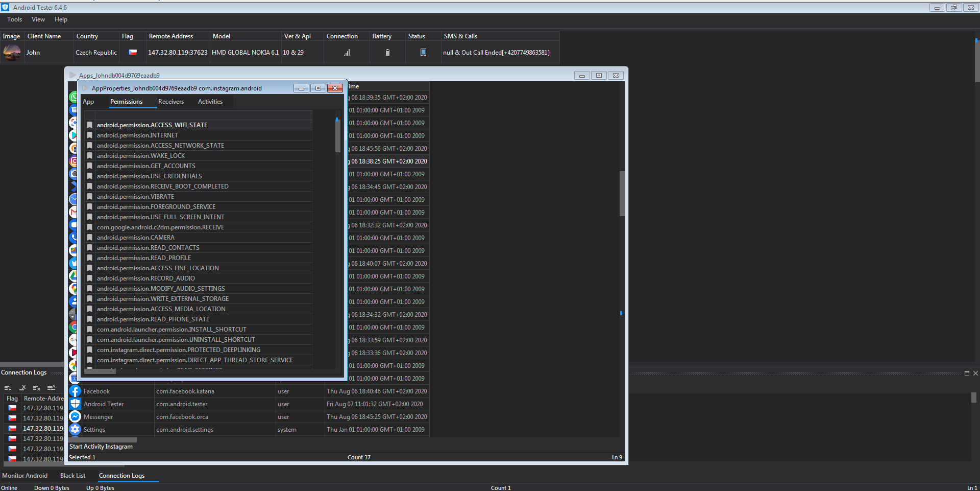Click the sort-descending icon in Connection Logs toolbar
The height and width of the screenshot is (491, 980).
pos(8,388)
